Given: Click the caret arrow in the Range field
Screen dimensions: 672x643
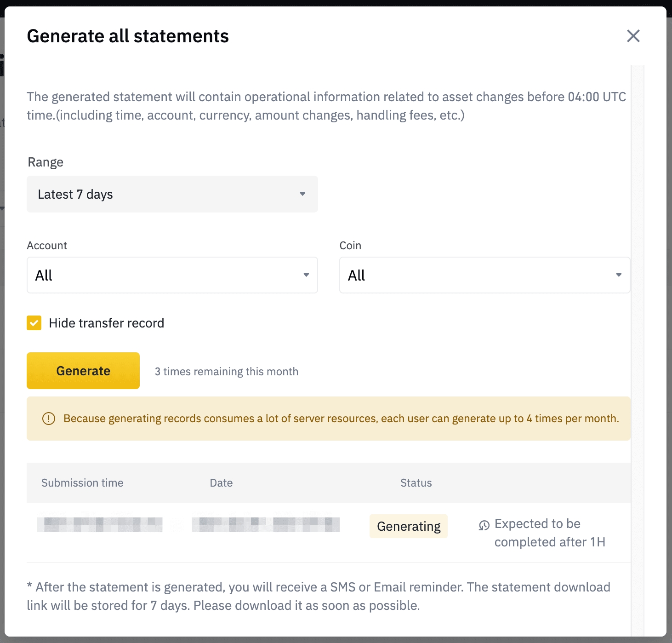Looking at the screenshot, I should [302, 194].
